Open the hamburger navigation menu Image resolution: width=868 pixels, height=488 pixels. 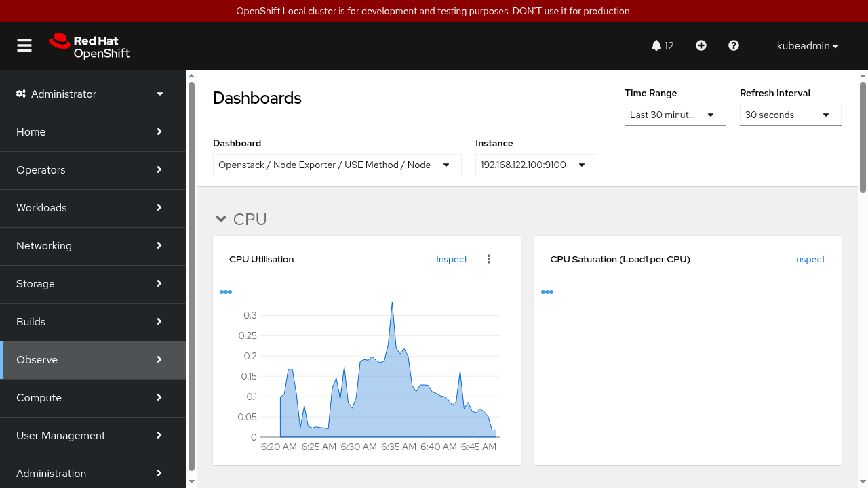(x=24, y=45)
